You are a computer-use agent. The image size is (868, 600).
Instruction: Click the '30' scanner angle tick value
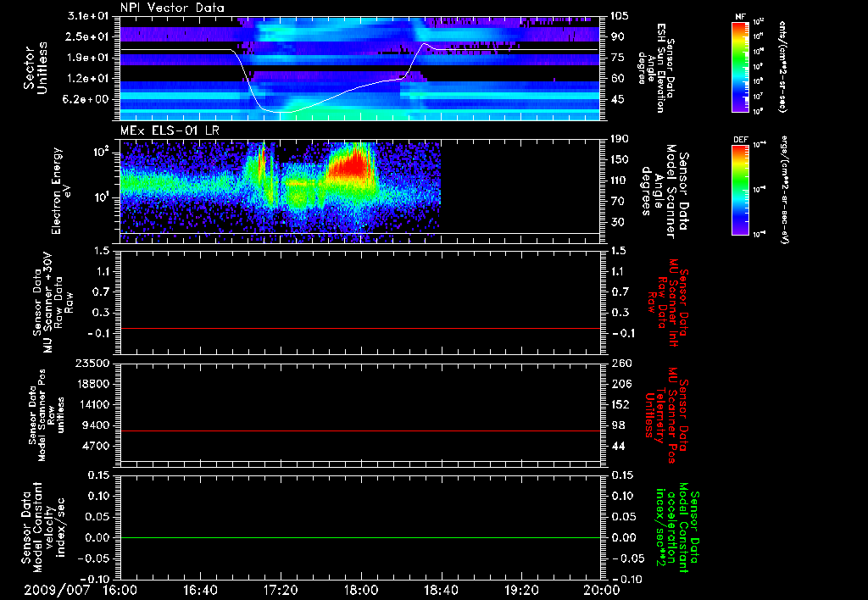[617, 222]
